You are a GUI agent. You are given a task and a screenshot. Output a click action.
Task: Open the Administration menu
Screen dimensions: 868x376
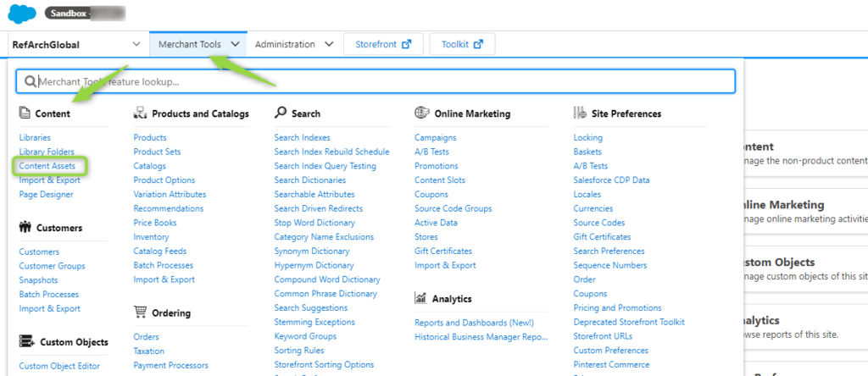coord(294,44)
